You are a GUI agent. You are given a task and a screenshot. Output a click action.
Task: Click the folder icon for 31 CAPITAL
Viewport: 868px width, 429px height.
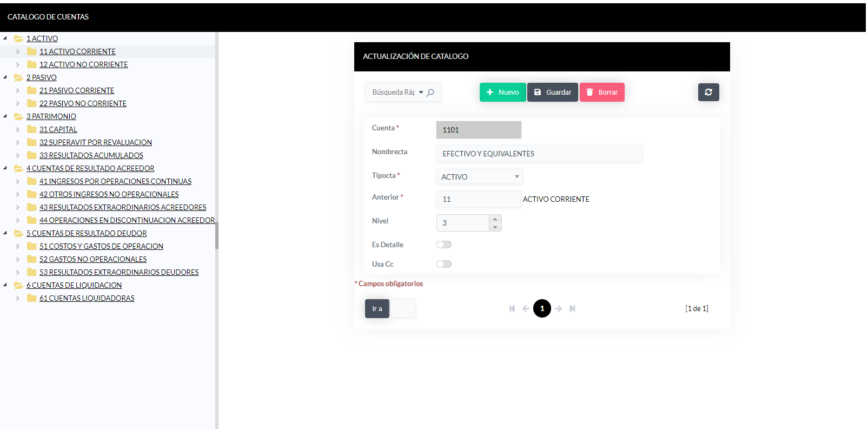tap(32, 129)
